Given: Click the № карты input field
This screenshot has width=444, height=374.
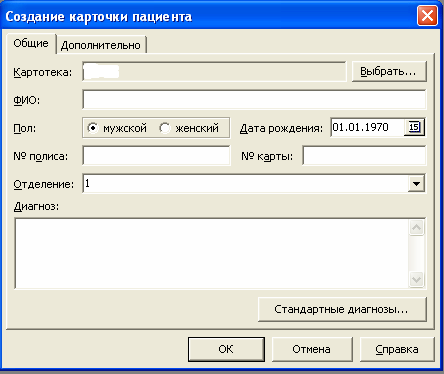Looking at the screenshot, I should click(x=364, y=155).
